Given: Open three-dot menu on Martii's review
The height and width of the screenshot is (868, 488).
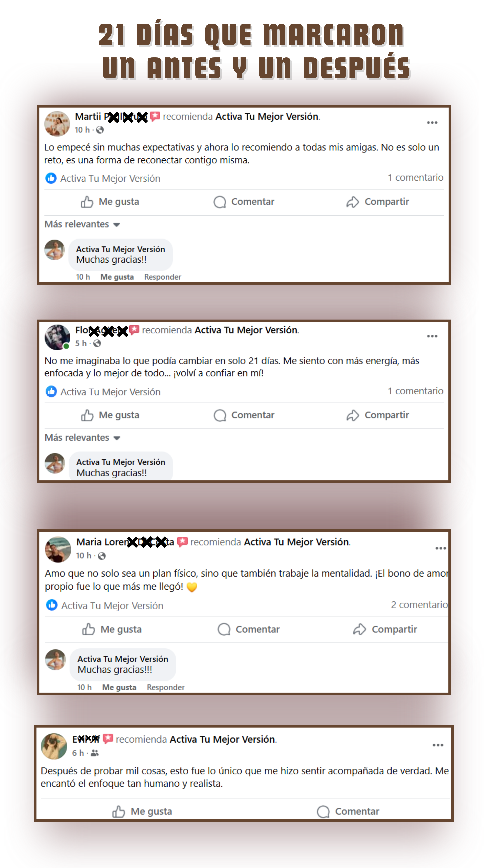Looking at the screenshot, I should 432,123.
